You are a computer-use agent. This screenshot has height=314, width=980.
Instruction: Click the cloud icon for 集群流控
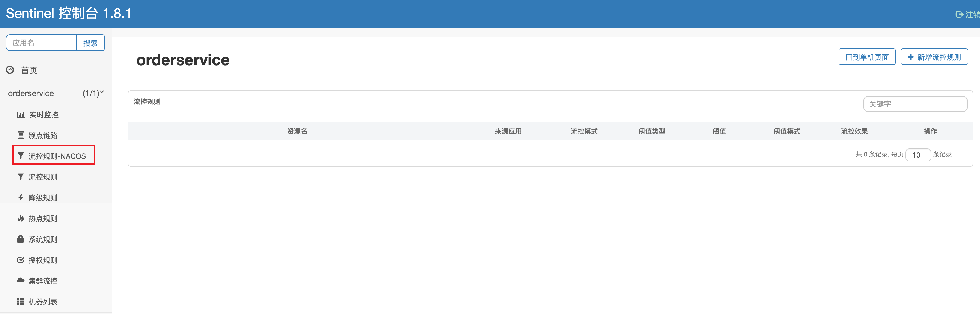point(21,280)
